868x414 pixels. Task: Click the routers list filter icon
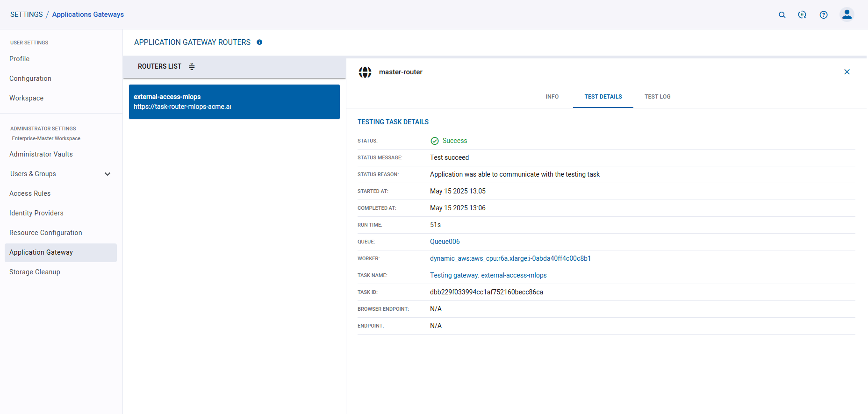tap(192, 67)
